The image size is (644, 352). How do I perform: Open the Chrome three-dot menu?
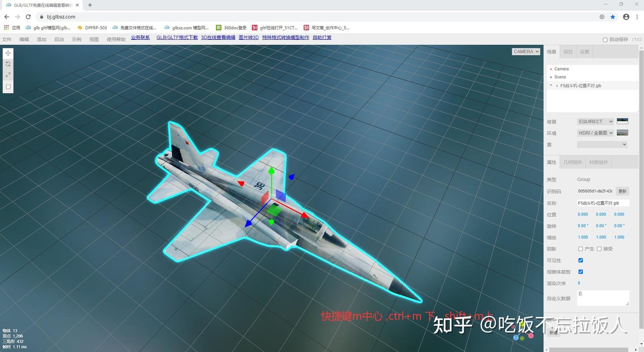coord(637,17)
